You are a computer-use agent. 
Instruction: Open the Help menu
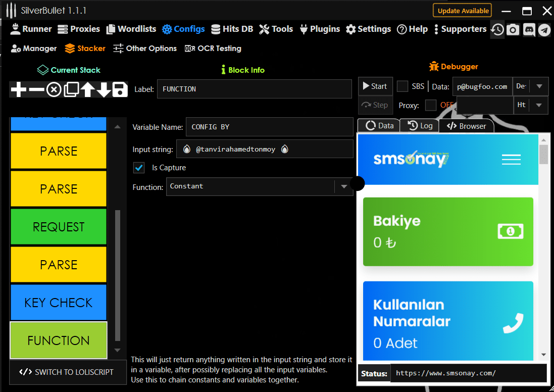coord(412,29)
